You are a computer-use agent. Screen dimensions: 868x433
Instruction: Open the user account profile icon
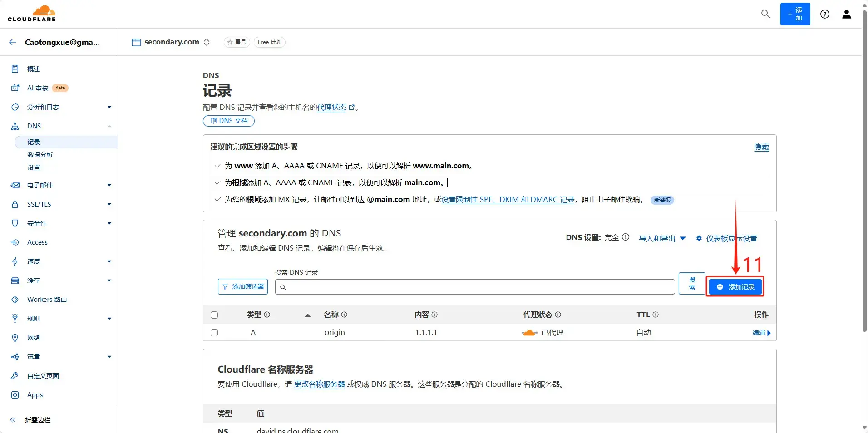click(846, 14)
